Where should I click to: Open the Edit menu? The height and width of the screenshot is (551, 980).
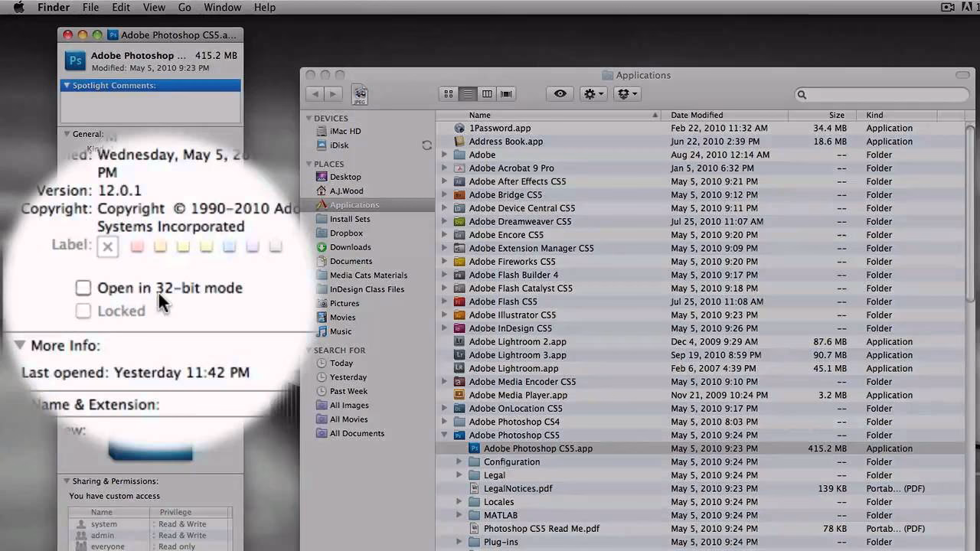(121, 7)
